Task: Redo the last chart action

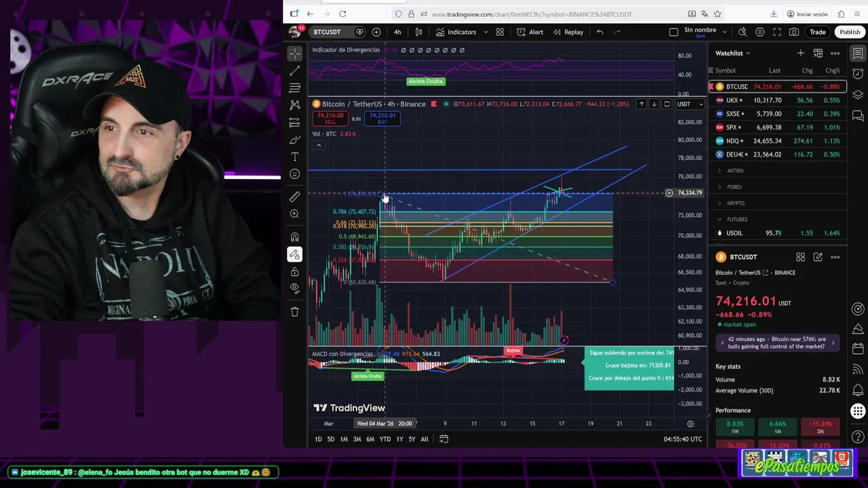Action: (617, 32)
